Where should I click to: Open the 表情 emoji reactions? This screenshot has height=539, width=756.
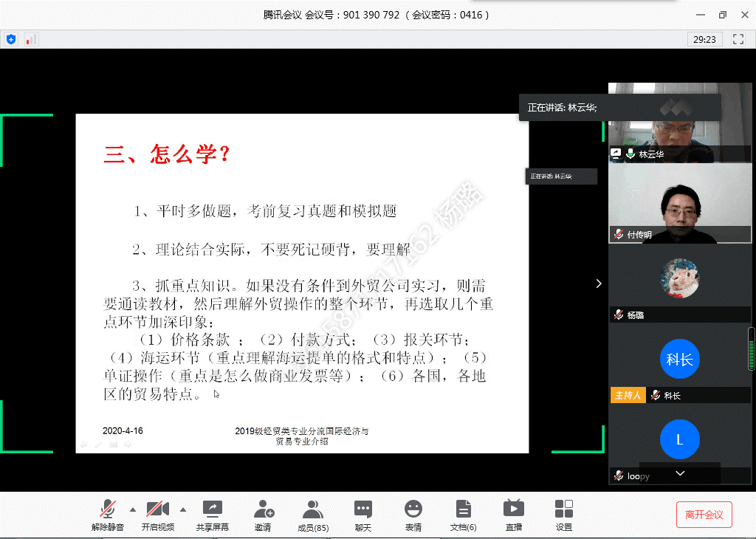click(413, 509)
